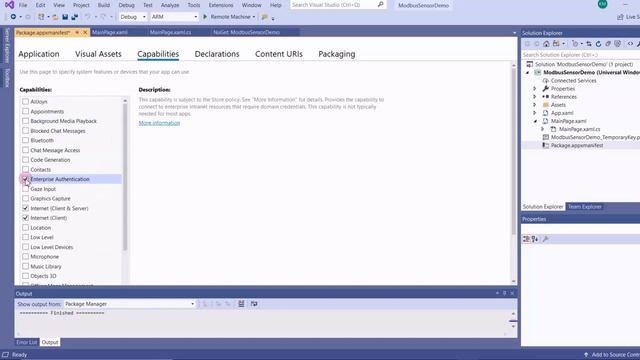The image size is (640, 360).
Task: Collapse the MainPage.xaml node
Action: (x=535, y=121)
